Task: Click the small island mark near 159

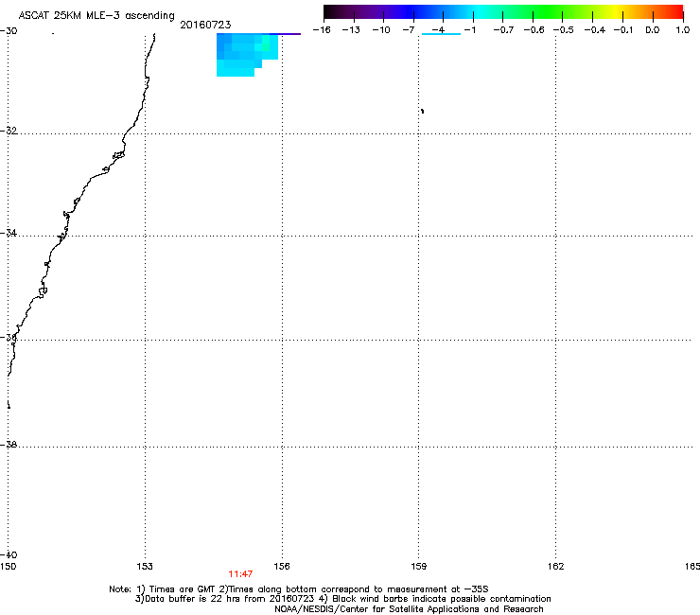Action: (x=422, y=111)
